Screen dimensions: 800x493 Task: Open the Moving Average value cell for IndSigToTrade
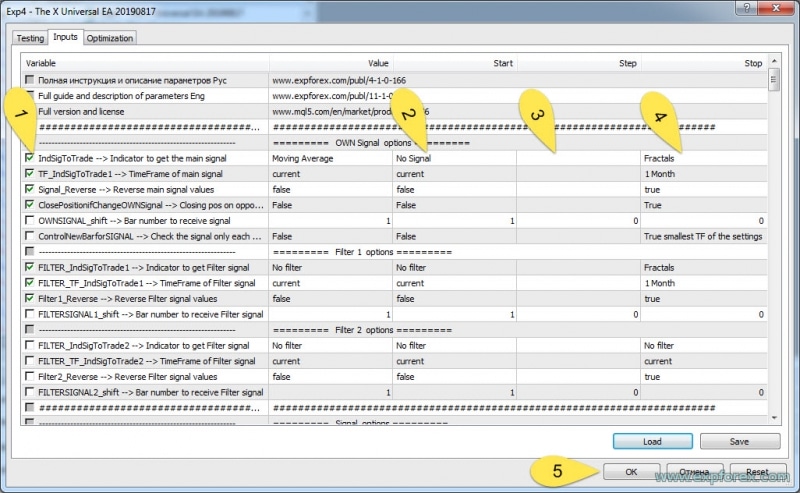(330, 158)
